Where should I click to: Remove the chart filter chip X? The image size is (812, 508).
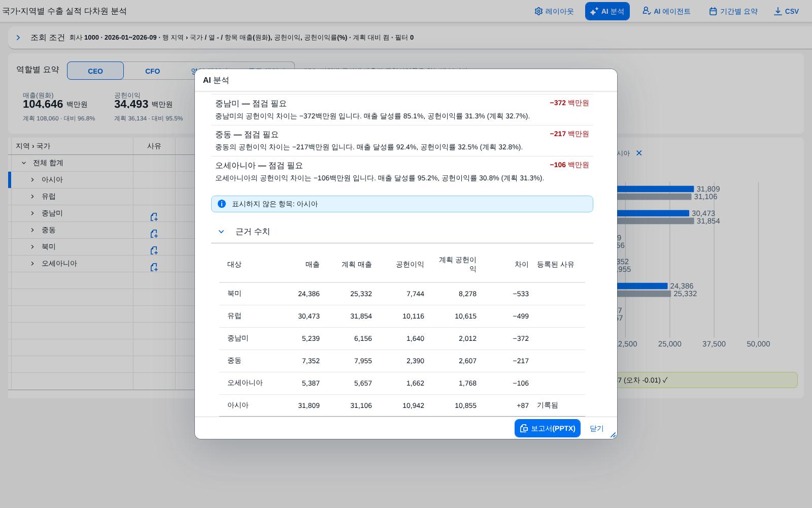tap(639, 153)
